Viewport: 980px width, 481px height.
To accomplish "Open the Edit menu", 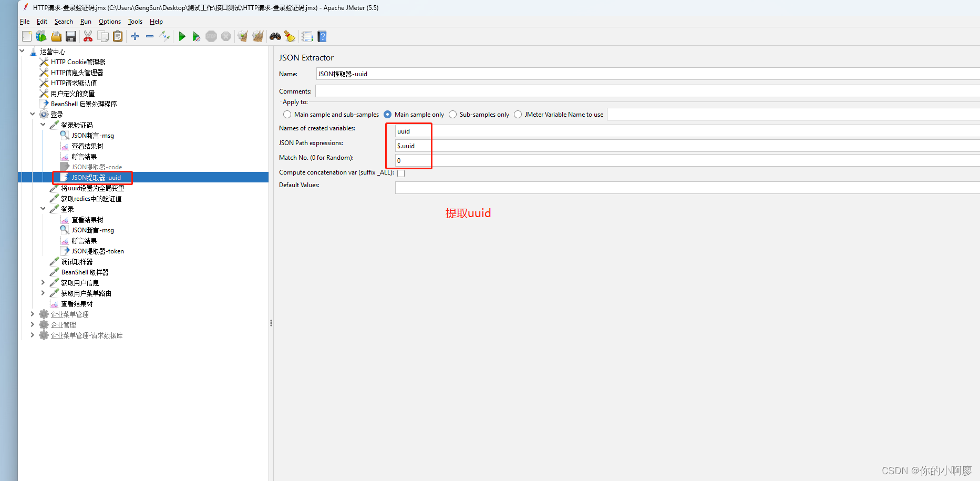I will [x=42, y=22].
